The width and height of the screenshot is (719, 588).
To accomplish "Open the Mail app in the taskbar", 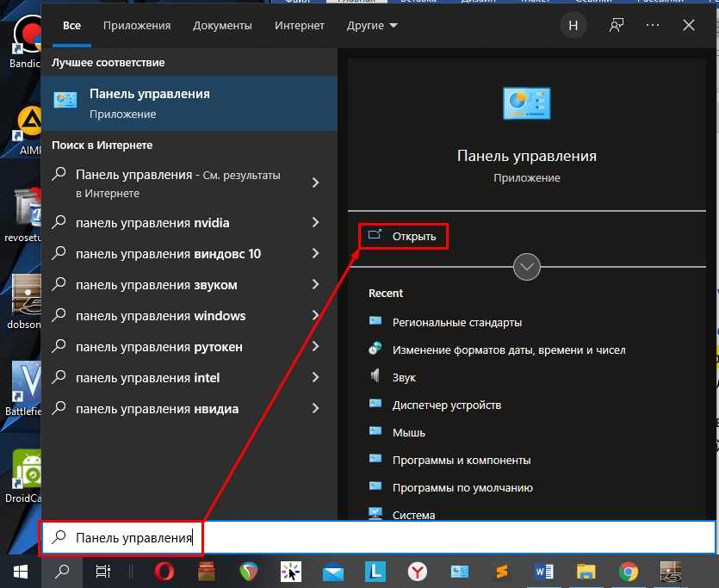I will point(333,571).
